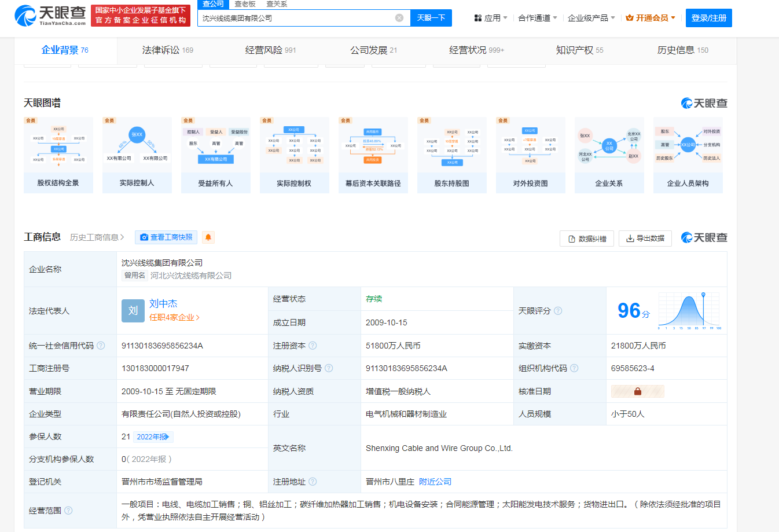
Task: Click the apps grid icon beside 应用
Action: pyautogui.click(x=478, y=18)
